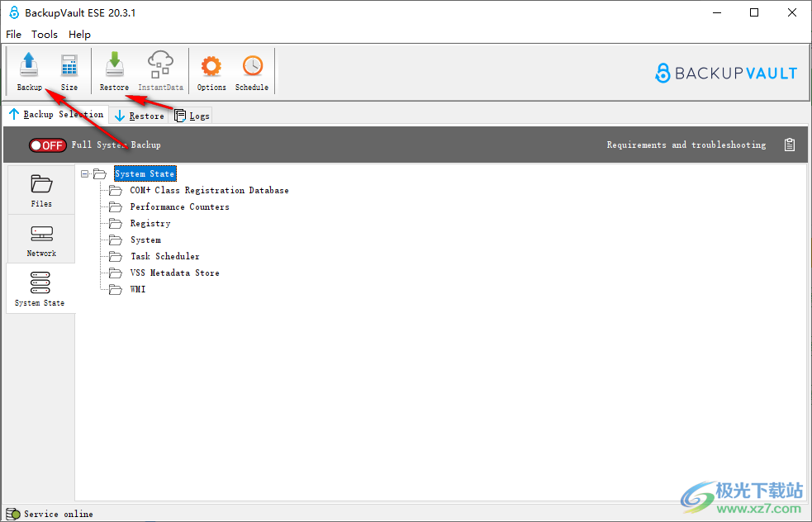Viewport: 812px width, 522px height.
Task: Select COM+ Class Registration Database item
Action: (209, 191)
